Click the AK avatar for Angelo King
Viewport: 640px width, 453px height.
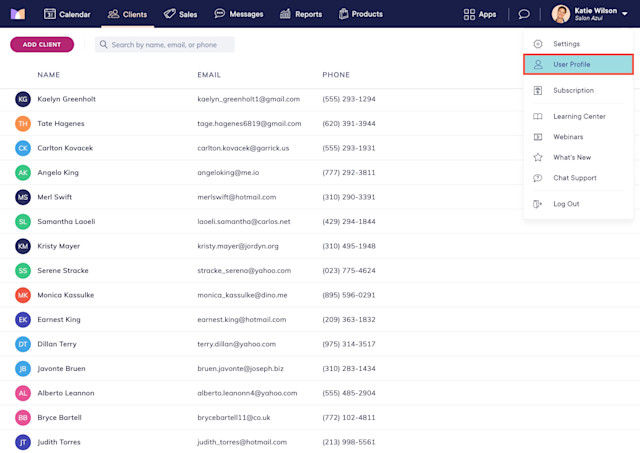coord(23,173)
